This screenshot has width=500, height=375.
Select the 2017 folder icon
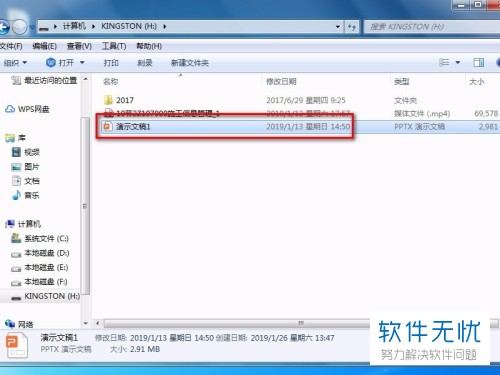point(108,100)
